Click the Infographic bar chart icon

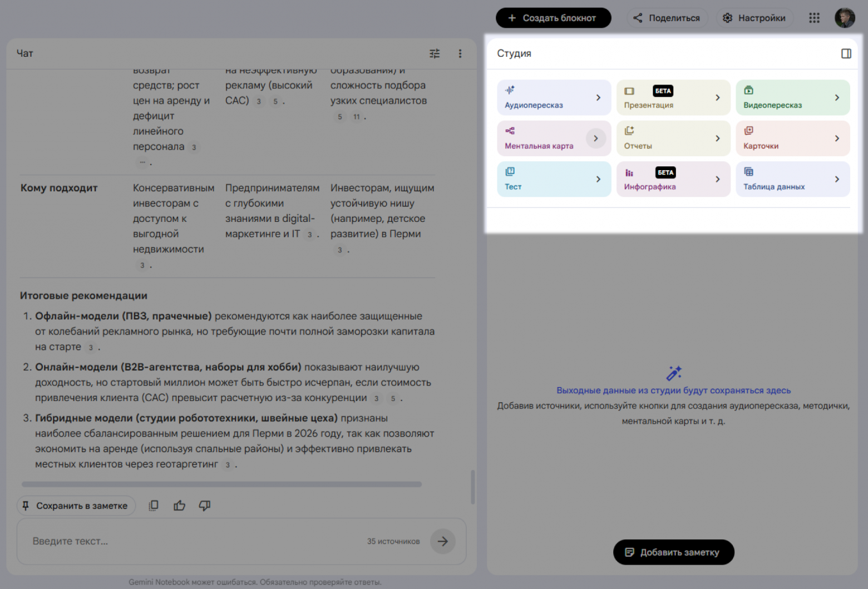pyautogui.click(x=629, y=172)
